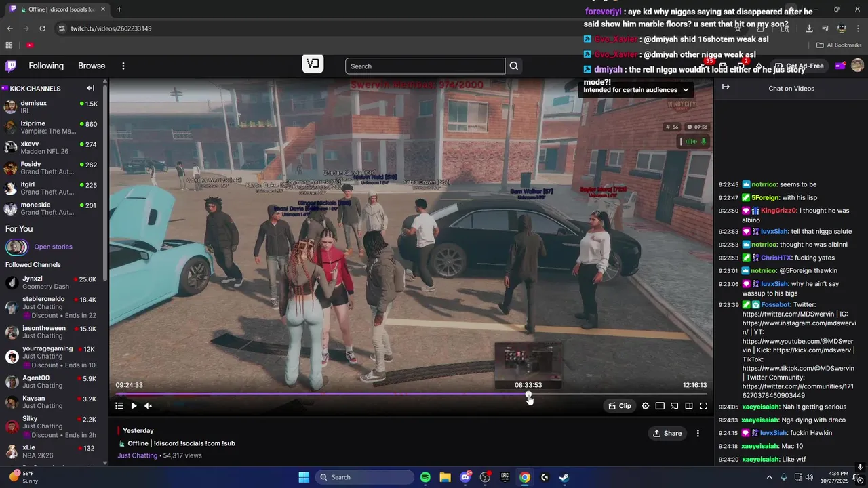Open the xkevv channel row

(52, 148)
